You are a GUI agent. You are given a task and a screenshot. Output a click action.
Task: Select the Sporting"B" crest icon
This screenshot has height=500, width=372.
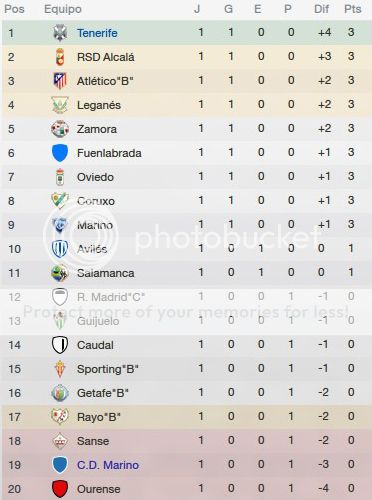coord(60,369)
